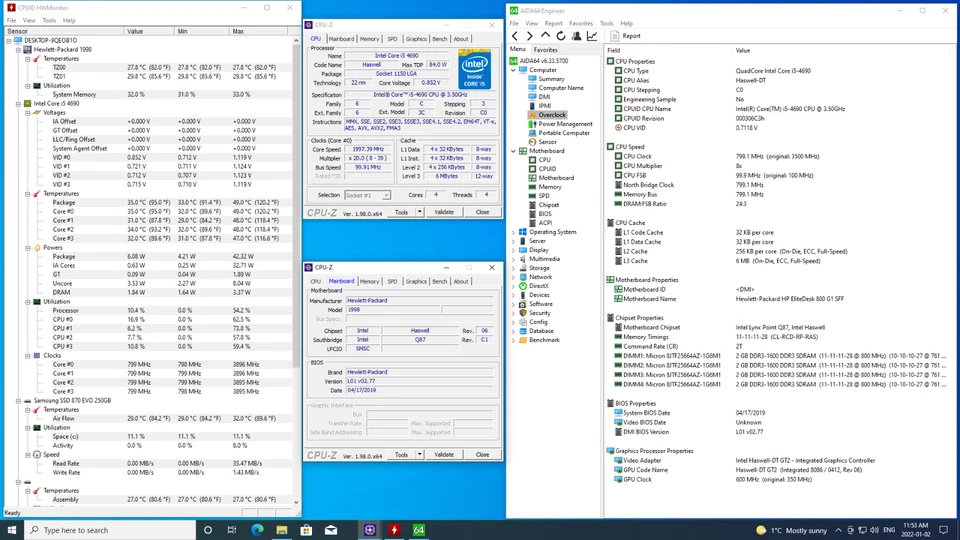Viewport: 960px width, 540px height.
Task: Open Socket #1 selection dropdown in CPU-Z
Action: 386,195
